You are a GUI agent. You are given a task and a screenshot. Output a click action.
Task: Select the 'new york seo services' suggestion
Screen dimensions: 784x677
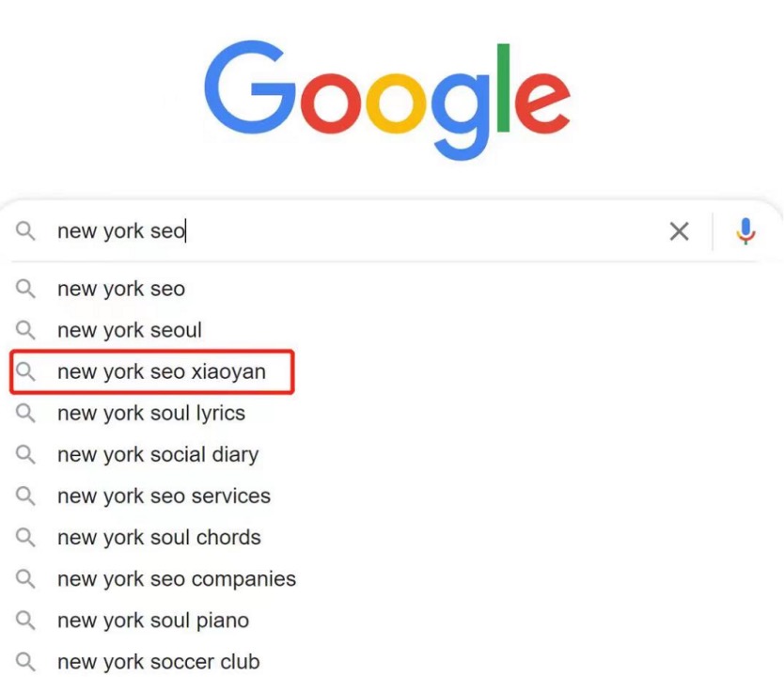click(x=164, y=496)
